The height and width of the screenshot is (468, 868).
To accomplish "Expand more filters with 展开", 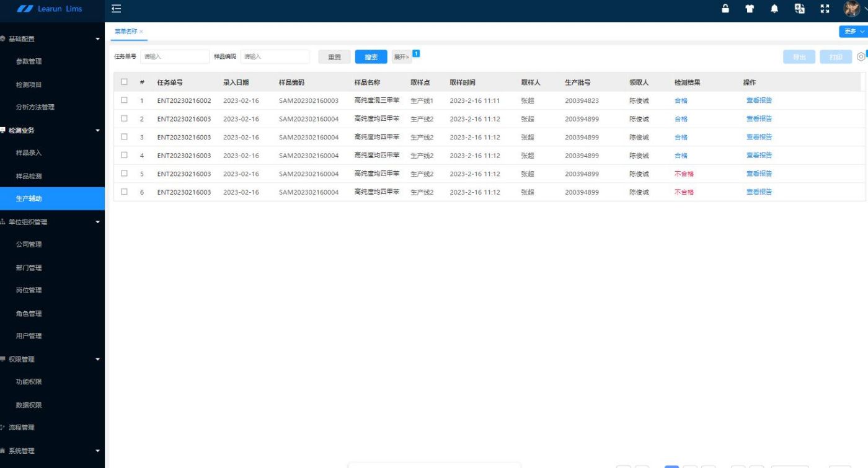I will tap(401, 57).
